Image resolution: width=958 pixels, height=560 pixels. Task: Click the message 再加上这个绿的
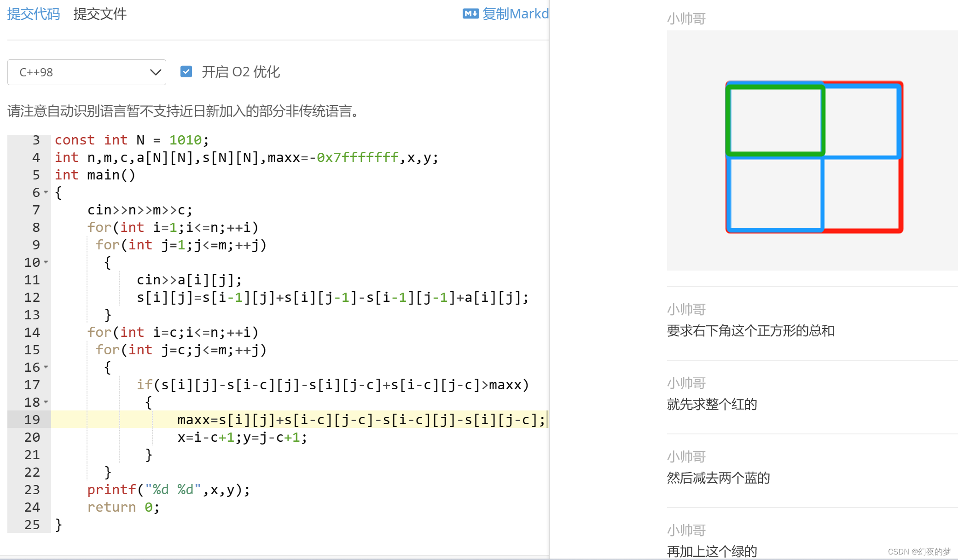(x=712, y=551)
